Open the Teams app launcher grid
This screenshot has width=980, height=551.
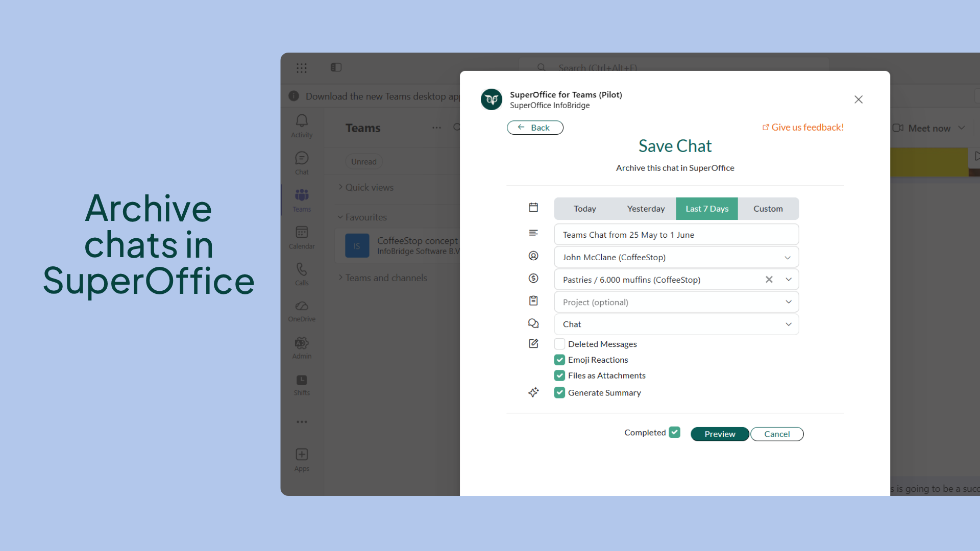pos(302,68)
